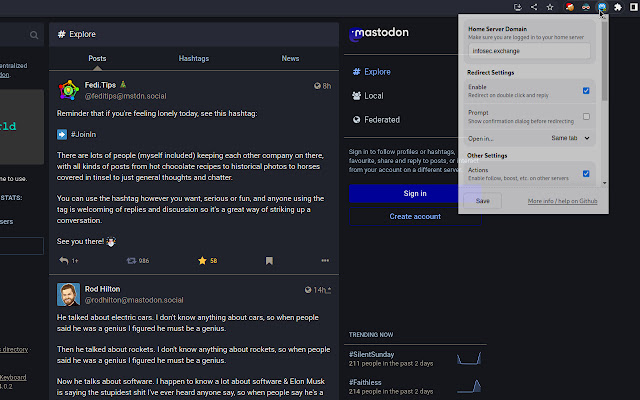Click the search magnifier icon
The width and height of the screenshot is (640, 400).
(x=34, y=36)
